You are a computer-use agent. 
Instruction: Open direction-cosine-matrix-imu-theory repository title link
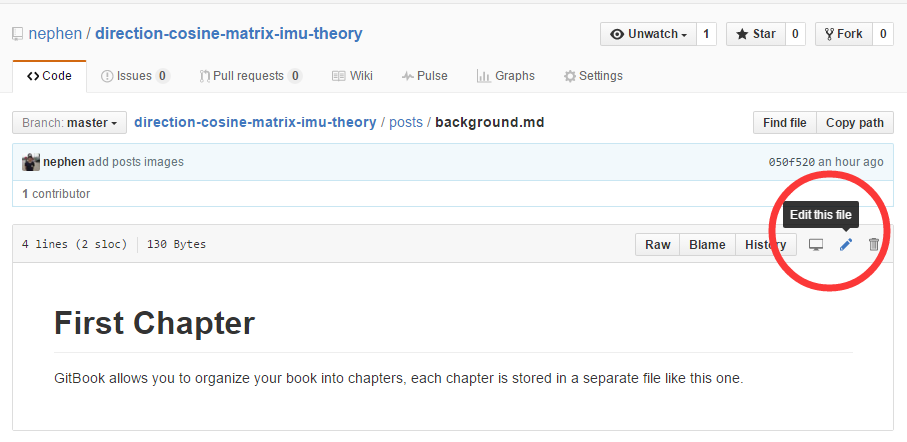228,34
